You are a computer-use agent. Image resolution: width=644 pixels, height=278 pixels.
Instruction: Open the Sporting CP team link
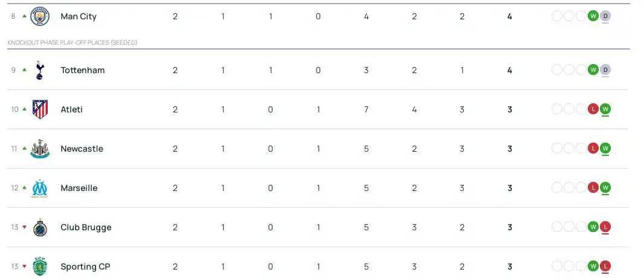(x=85, y=267)
